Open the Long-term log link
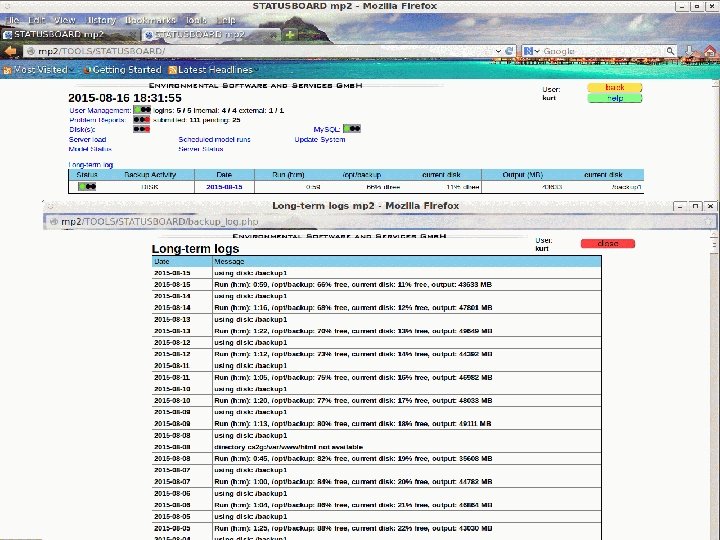Viewport: 720px width, 540px height. point(90,164)
